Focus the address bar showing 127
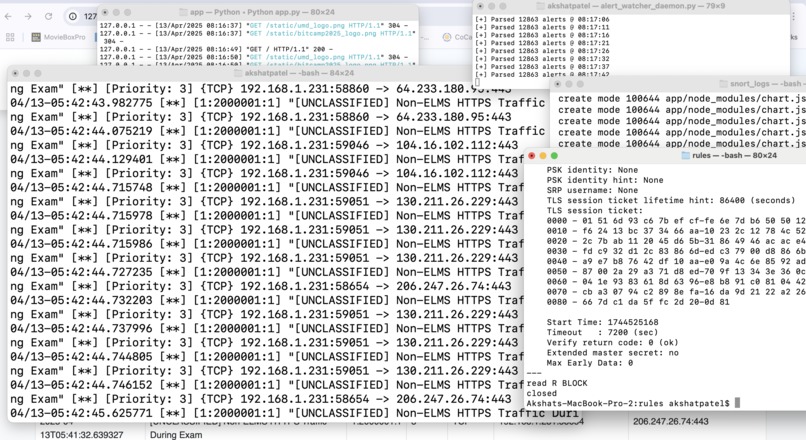806x440 pixels. 90,16
